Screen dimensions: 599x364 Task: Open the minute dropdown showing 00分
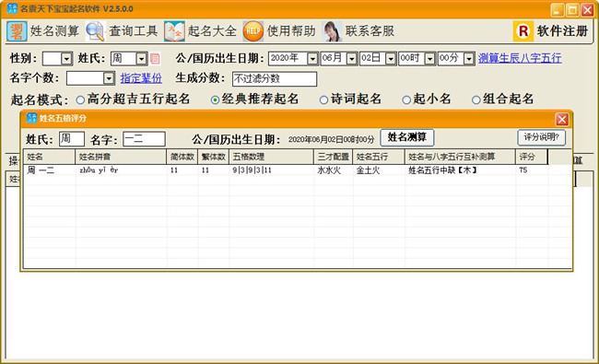tap(469, 59)
